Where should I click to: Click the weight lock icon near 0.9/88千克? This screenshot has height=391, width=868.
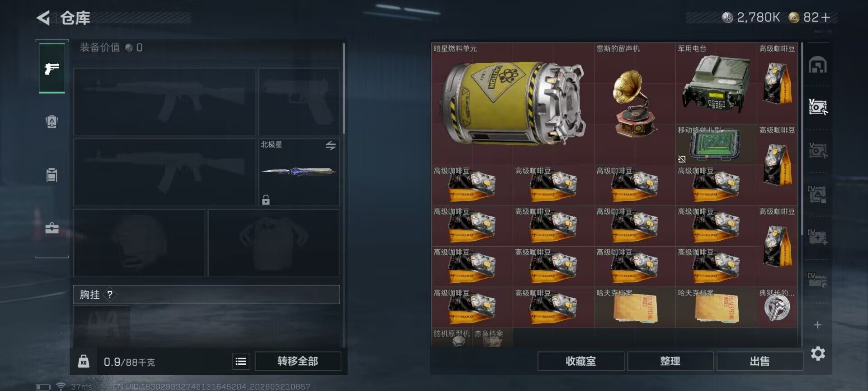pyautogui.click(x=84, y=361)
